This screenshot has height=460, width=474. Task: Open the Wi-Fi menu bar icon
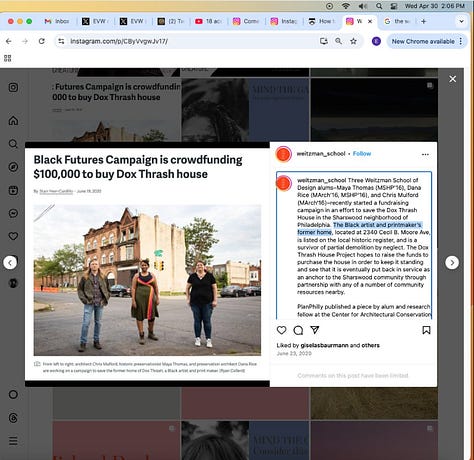tap(346, 6)
